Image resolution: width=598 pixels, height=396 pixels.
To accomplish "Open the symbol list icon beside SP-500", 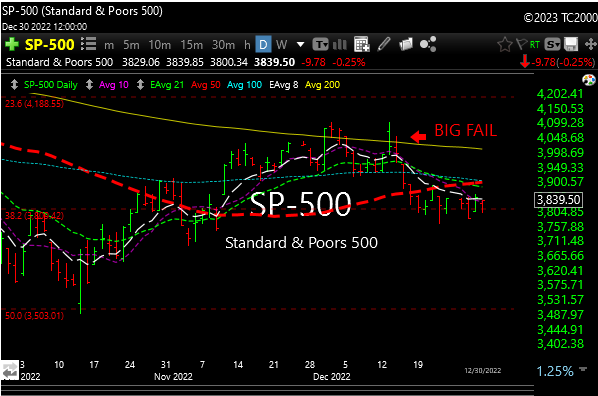I will click(x=88, y=44).
